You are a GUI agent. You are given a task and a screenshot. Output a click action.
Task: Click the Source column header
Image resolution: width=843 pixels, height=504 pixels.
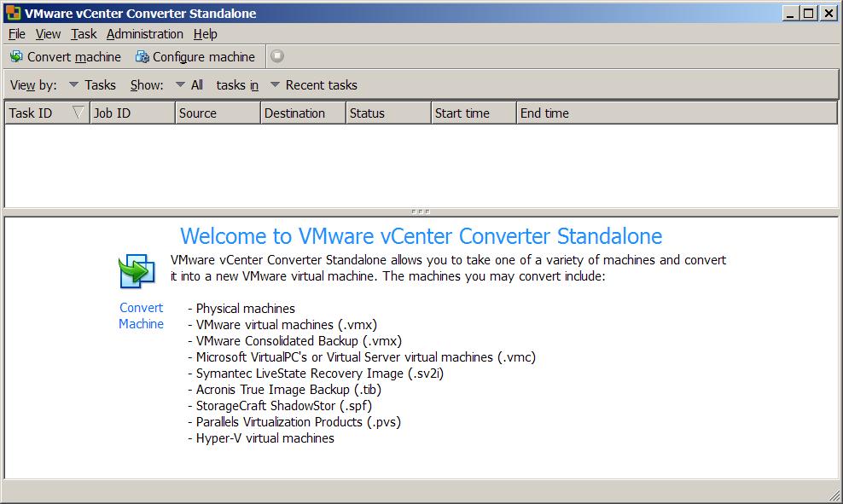point(217,113)
